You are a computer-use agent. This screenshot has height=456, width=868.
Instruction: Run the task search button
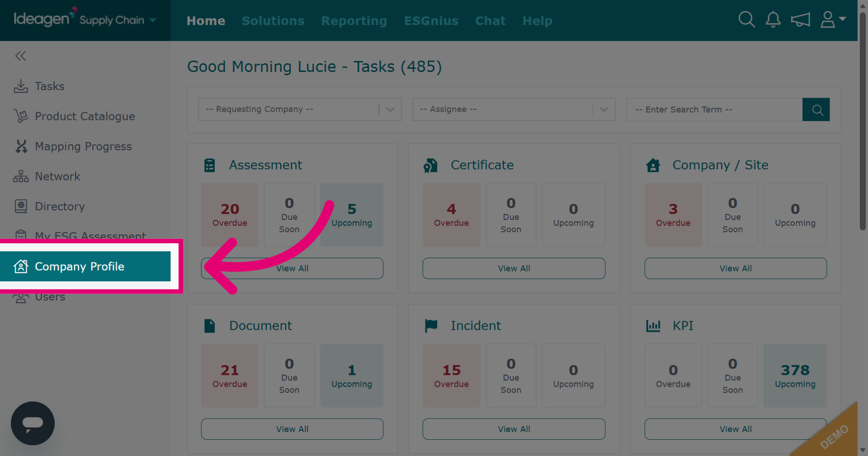[x=816, y=109]
